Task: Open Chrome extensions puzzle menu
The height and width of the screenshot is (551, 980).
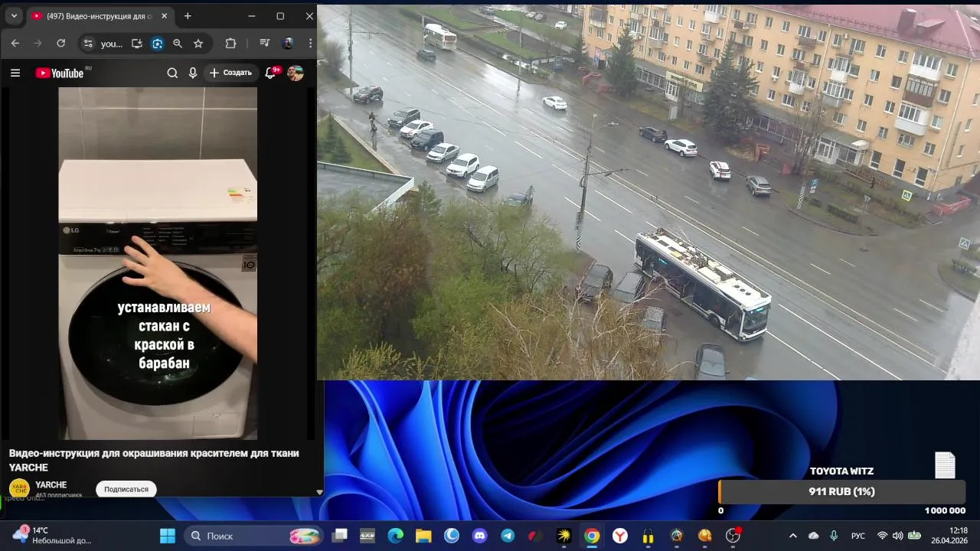Action: pyautogui.click(x=230, y=44)
